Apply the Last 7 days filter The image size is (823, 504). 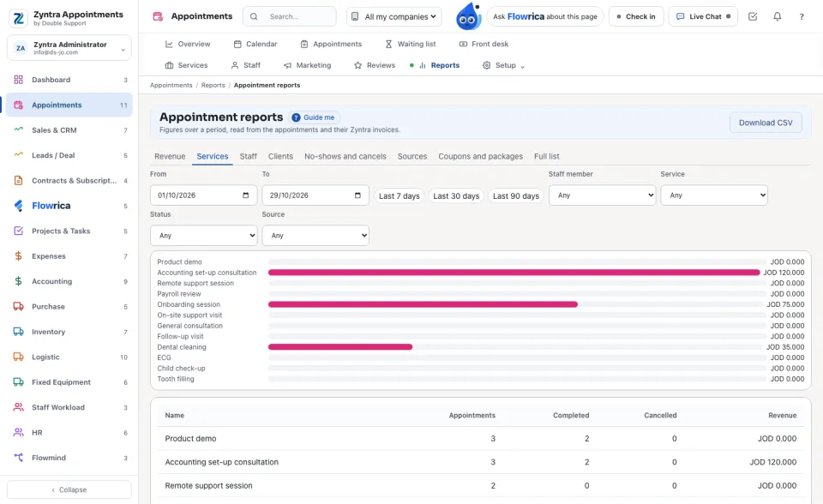(x=399, y=195)
